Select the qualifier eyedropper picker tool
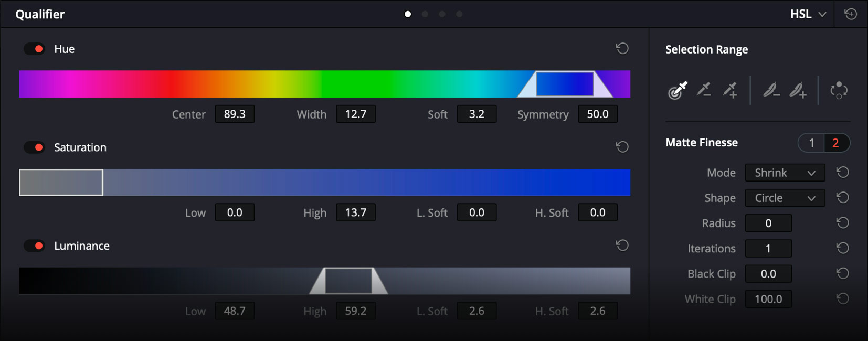The image size is (868, 341). (x=678, y=90)
